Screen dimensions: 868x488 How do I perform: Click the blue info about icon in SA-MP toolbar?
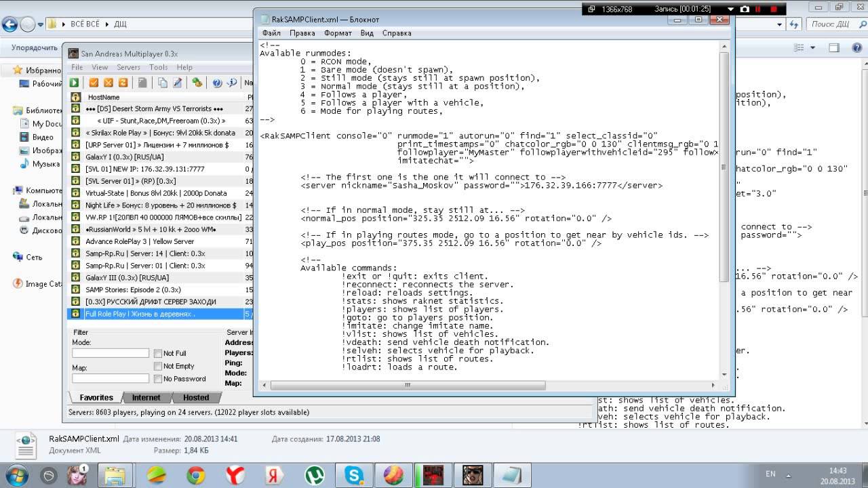(232, 83)
